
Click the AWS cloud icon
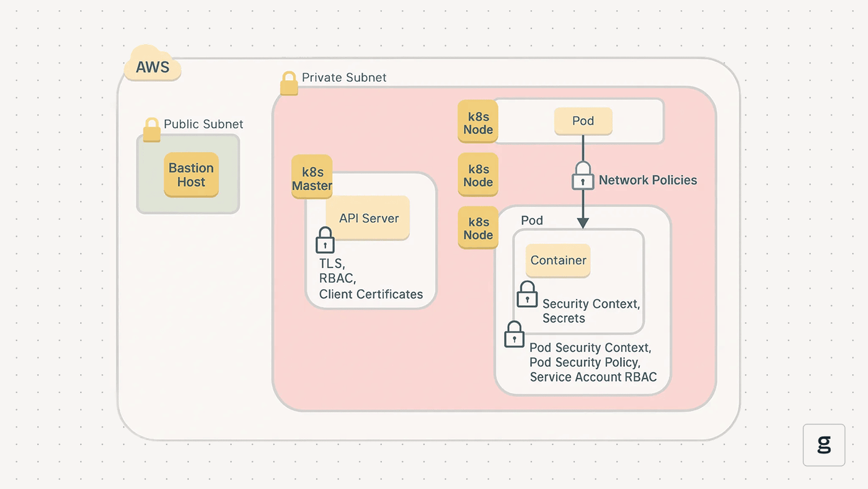[153, 64]
